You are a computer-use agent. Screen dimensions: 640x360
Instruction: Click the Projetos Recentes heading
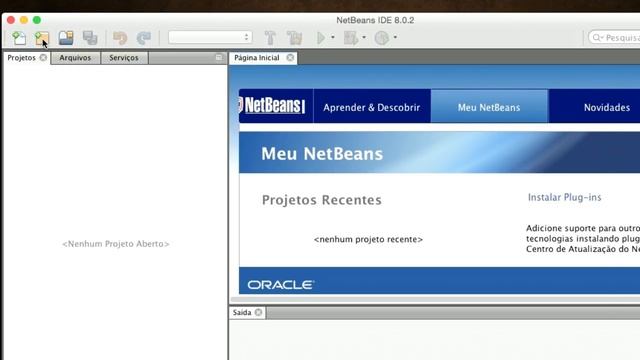click(322, 200)
